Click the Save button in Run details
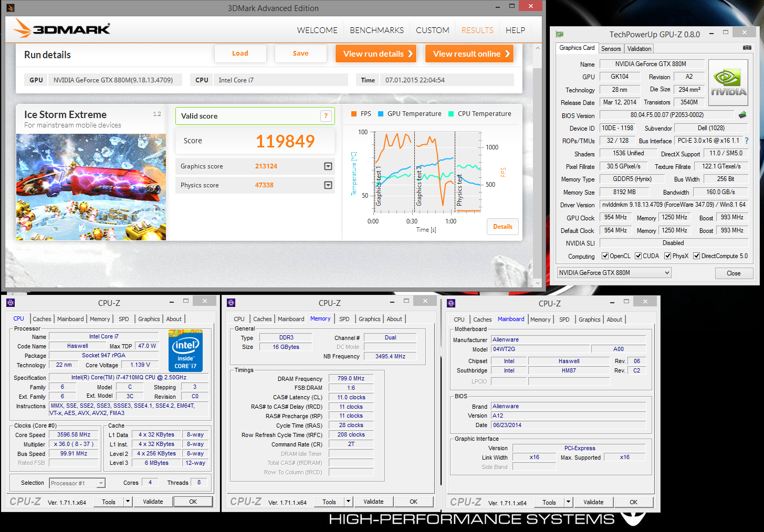The width and height of the screenshot is (764, 532). point(301,54)
